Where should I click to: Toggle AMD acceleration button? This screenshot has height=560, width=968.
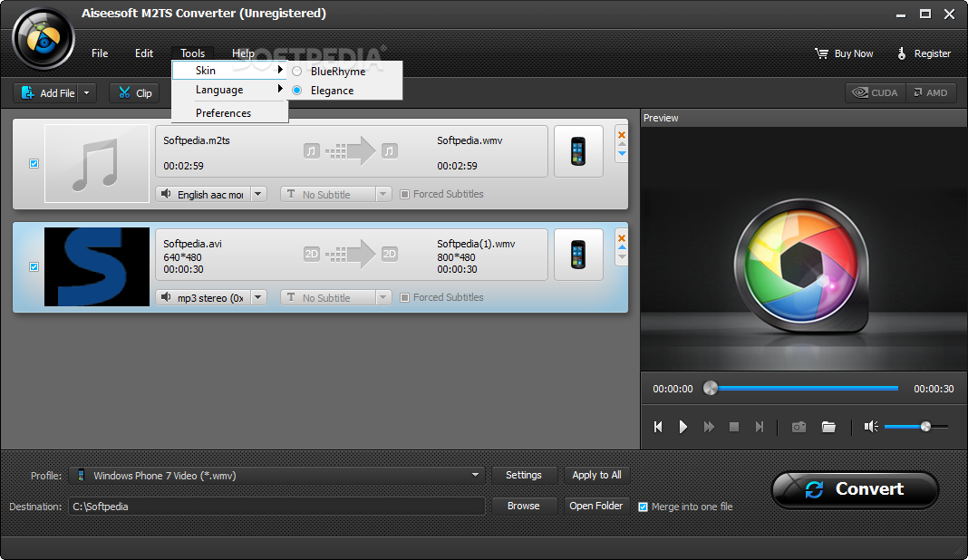931,92
